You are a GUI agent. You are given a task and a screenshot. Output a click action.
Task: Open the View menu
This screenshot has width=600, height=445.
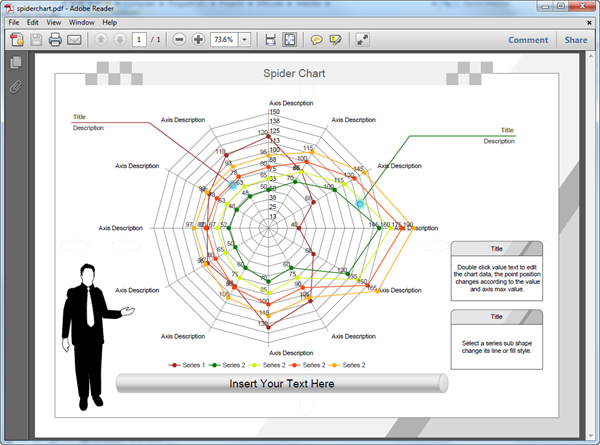[54, 23]
